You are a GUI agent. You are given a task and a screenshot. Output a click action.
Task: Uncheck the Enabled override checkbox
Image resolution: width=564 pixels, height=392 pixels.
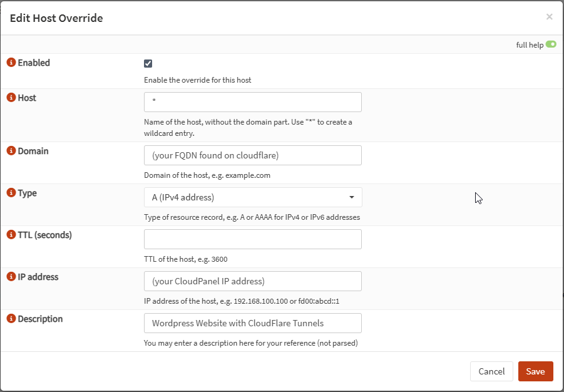click(x=148, y=63)
